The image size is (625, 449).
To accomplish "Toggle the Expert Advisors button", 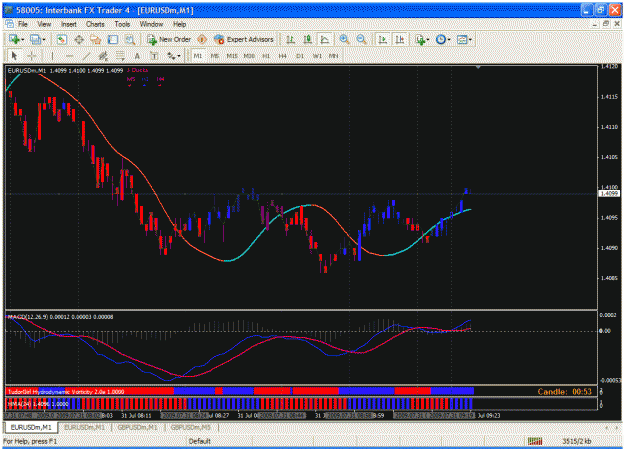I will [x=244, y=39].
